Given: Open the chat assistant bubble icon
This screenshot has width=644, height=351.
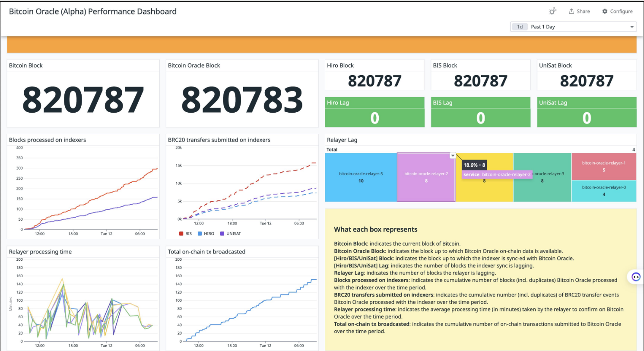Looking at the screenshot, I should point(636,277).
